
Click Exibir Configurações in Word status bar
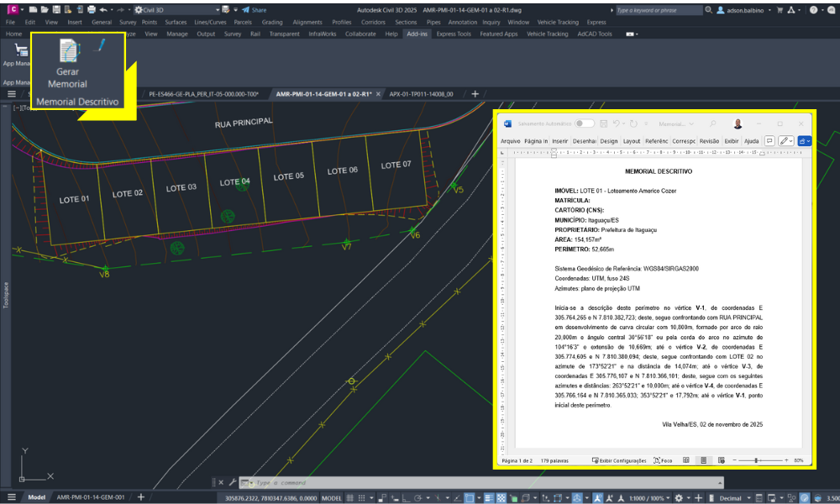(619, 460)
